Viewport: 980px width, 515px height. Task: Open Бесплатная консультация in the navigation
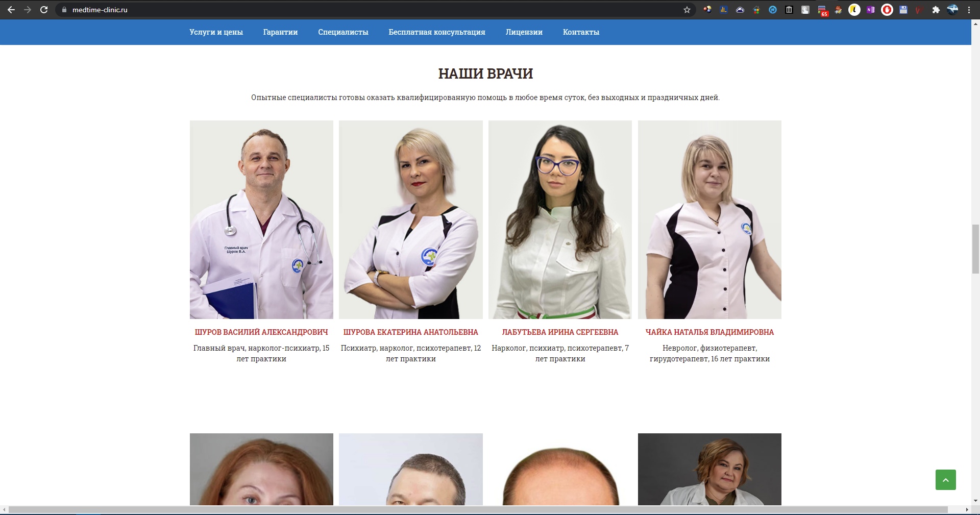pyautogui.click(x=437, y=32)
